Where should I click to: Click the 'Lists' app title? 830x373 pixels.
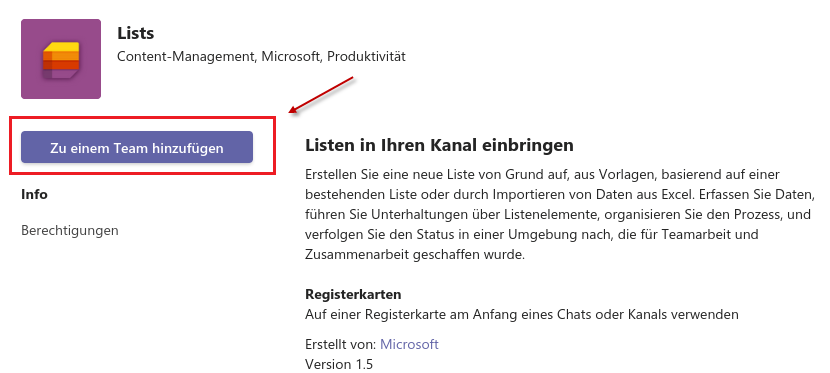136,33
